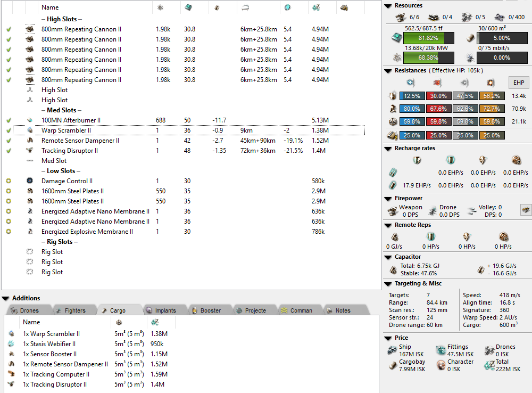The height and width of the screenshot is (393, 532).
Task: Toggle state of Warp Scrambler II module
Action: [9, 130]
